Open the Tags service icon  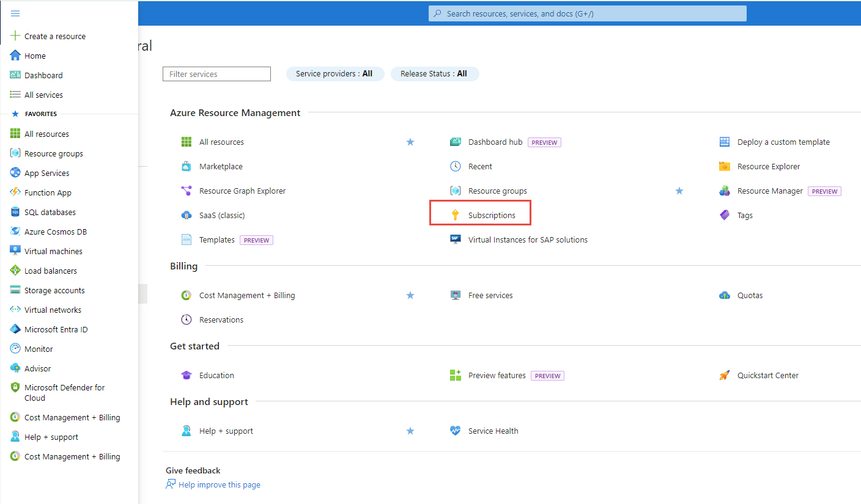click(x=725, y=215)
